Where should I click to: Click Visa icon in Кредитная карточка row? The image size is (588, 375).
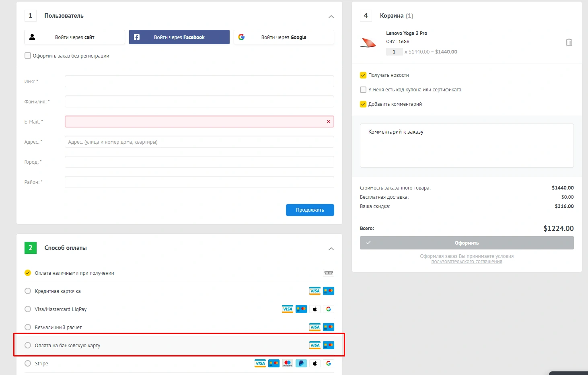click(315, 291)
